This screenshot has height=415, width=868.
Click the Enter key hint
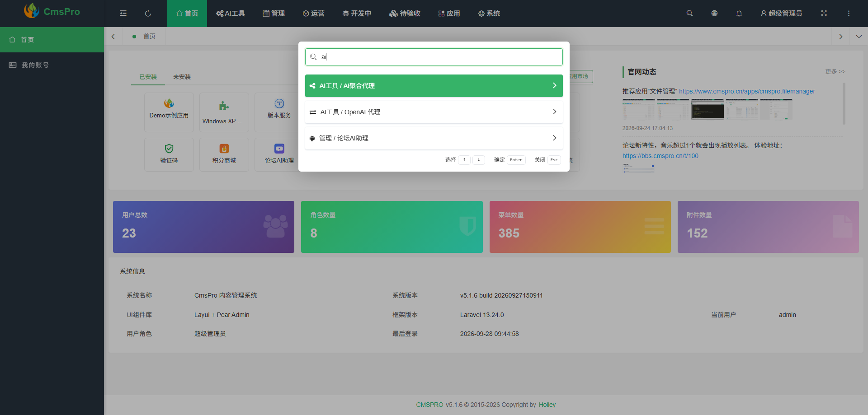point(516,160)
